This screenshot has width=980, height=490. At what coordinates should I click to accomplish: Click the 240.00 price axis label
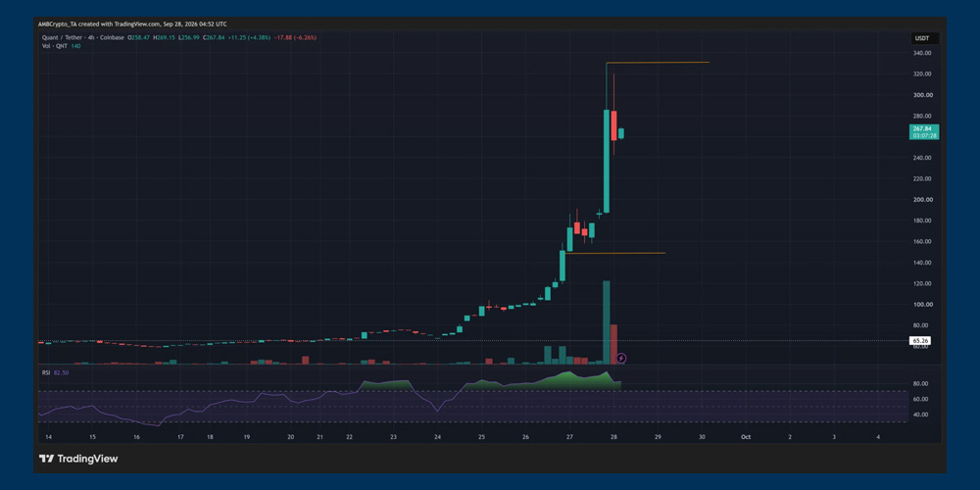922,158
